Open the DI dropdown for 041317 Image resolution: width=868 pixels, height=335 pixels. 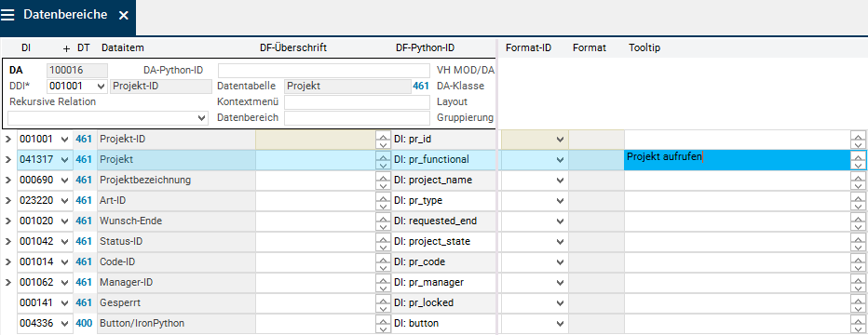[x=65, y=160]
